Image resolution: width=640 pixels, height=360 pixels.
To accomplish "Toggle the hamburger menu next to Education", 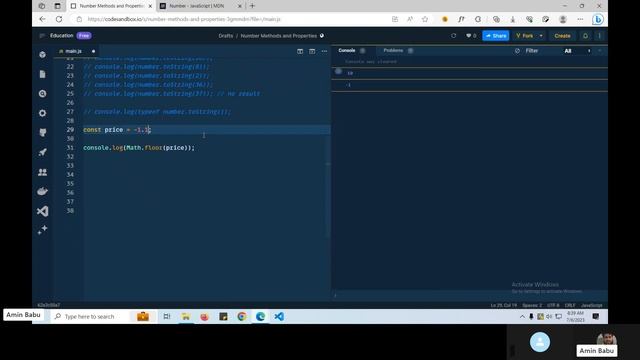I will [42, 36].
